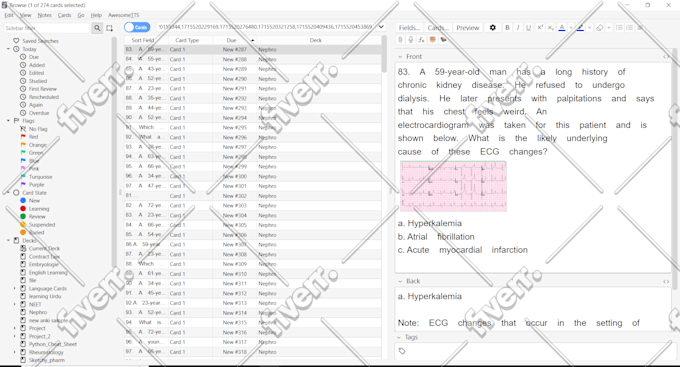Collapse the Today tree section
680x367 pixels.
(8, 49)
